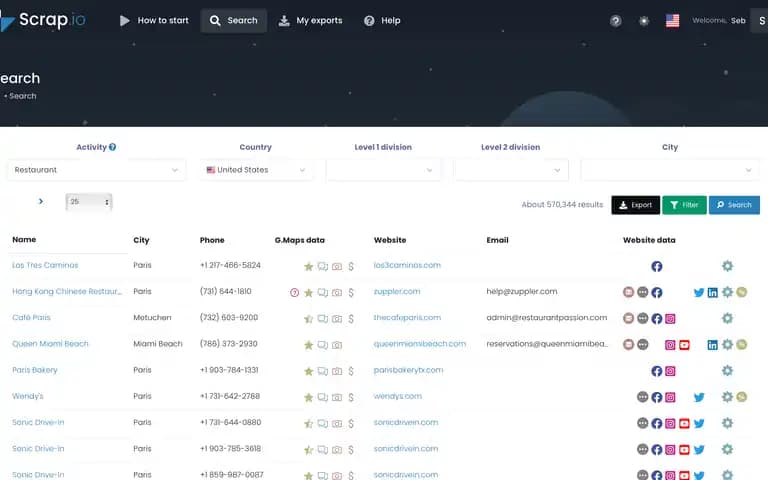
Task: Click the blue Search button
Action: (x=734, y=205)
